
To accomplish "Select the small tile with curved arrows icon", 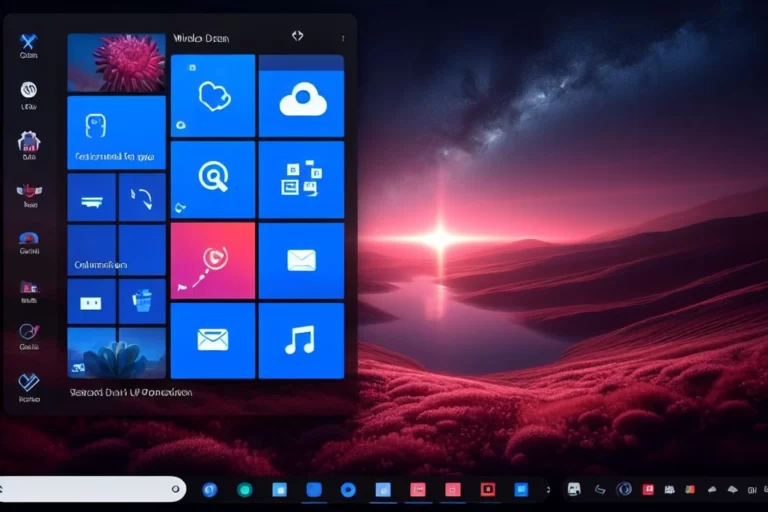I will tap(142, 197).
